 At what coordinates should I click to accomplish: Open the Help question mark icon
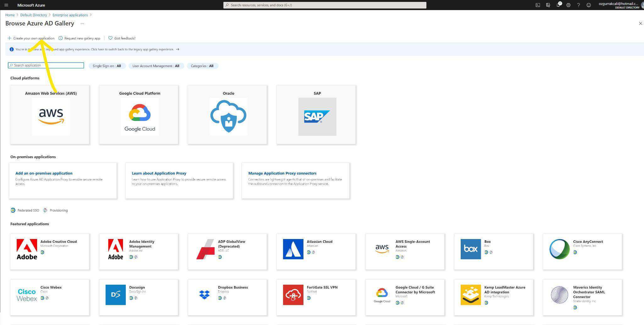tap(578, 5)
